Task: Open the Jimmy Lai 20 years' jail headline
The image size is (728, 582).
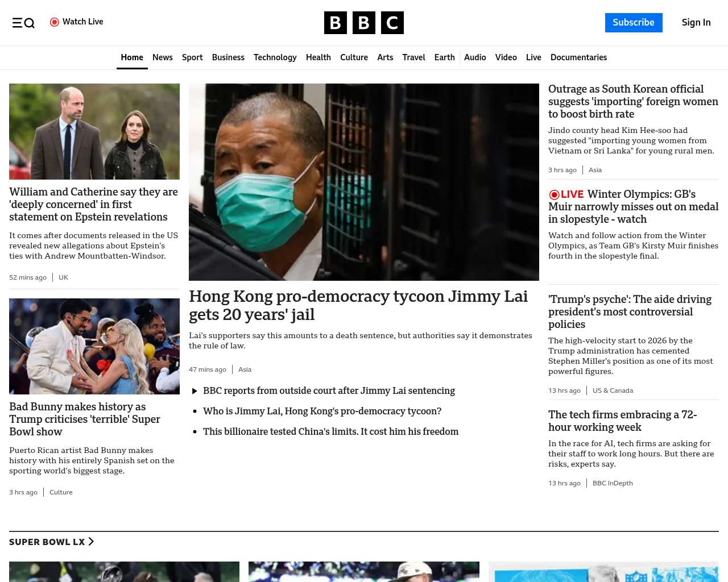Action: (x=358, y=305)
